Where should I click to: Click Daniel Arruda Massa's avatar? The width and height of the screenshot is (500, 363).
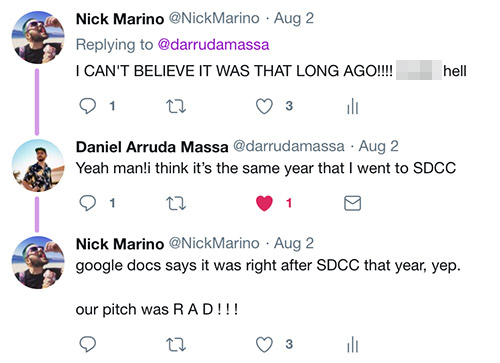click(38, 166)
